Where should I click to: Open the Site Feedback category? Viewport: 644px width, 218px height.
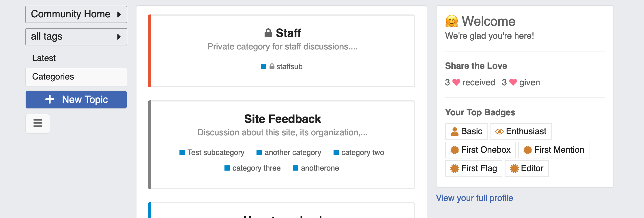click(282, 119)
